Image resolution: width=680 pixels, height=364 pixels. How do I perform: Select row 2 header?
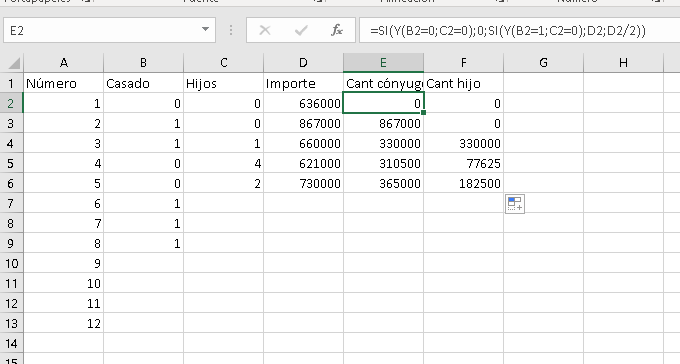tap(12, 103)
